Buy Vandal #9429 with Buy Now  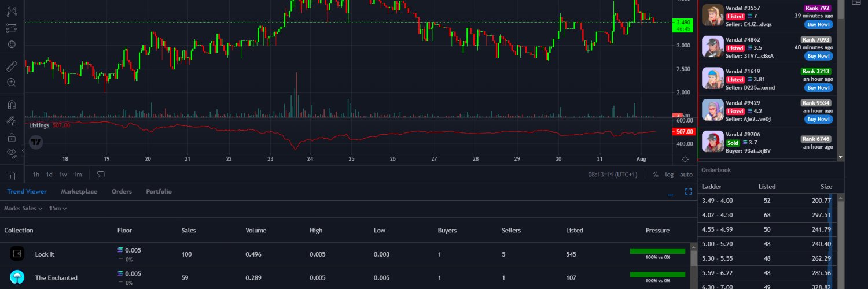[818, 119]
